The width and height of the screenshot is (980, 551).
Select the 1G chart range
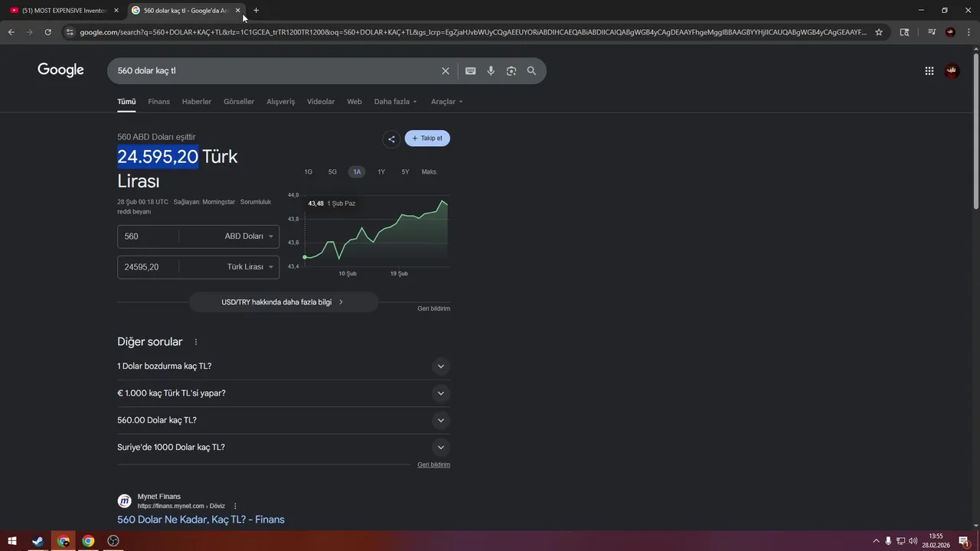pyautogui.click(x=308, y=172)
